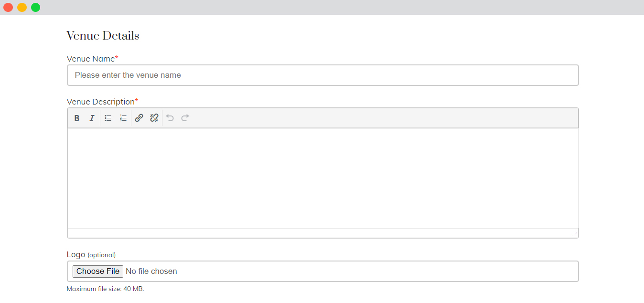Click the redo arrow in the editor
Viewport: 644px width, 303px height.
(185, 118)
